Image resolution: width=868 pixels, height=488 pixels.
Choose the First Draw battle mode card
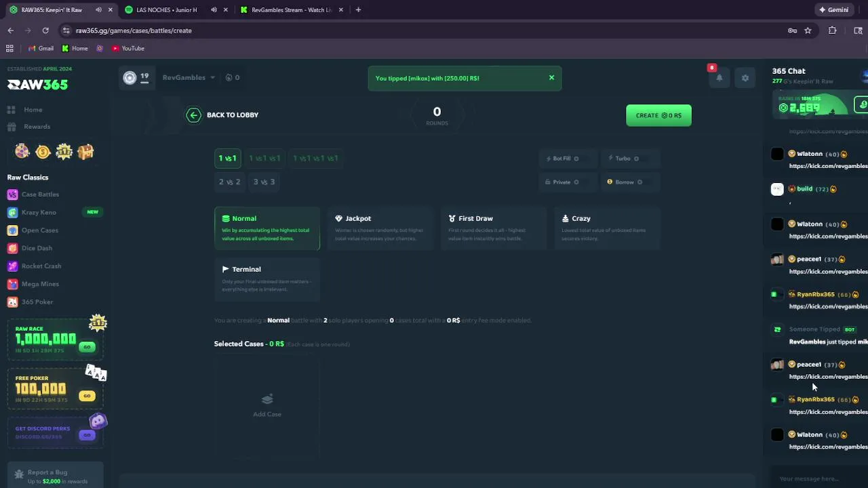tap(494, 228)
